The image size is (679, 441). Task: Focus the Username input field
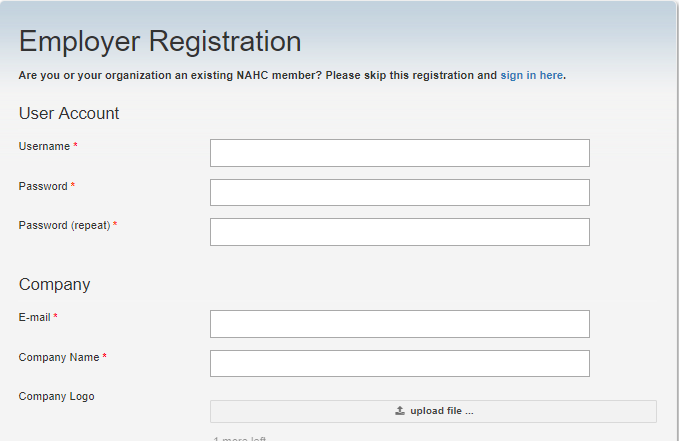point(399,153)
